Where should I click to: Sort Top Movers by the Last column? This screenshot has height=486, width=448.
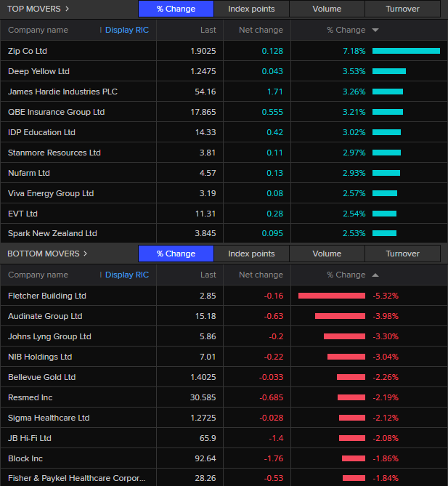[208, 30]
